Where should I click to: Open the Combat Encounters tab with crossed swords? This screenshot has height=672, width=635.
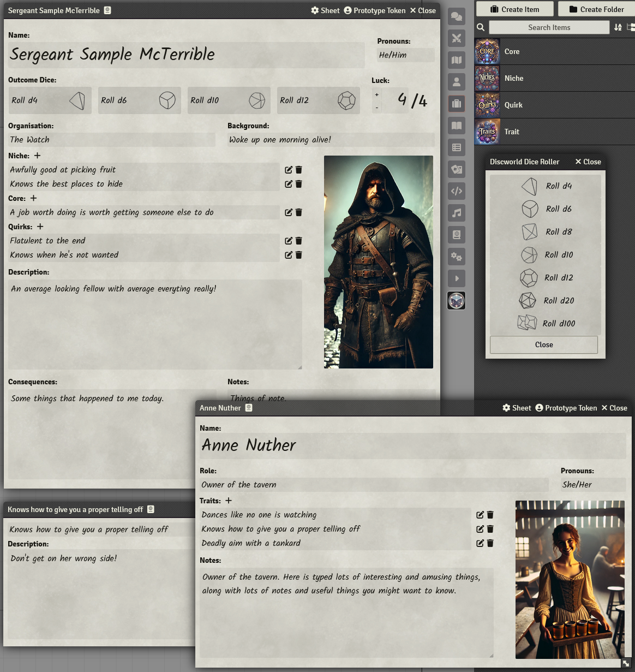[x=457, y=38]
